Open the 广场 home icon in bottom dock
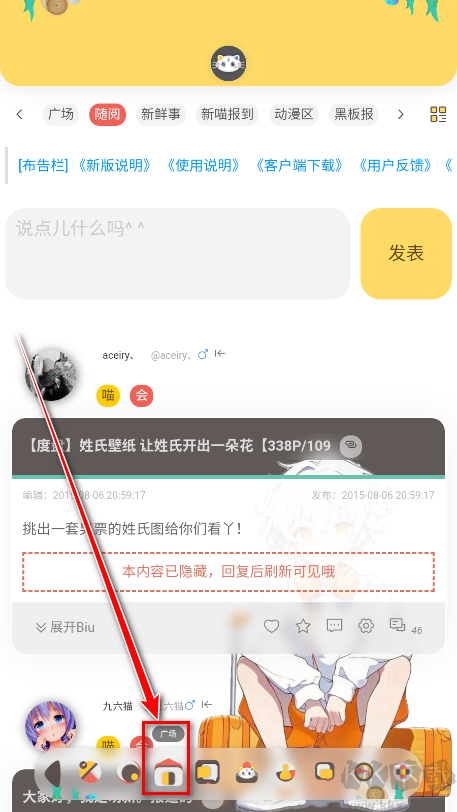Viewport: 457px width, 812px height. [166, 773]
